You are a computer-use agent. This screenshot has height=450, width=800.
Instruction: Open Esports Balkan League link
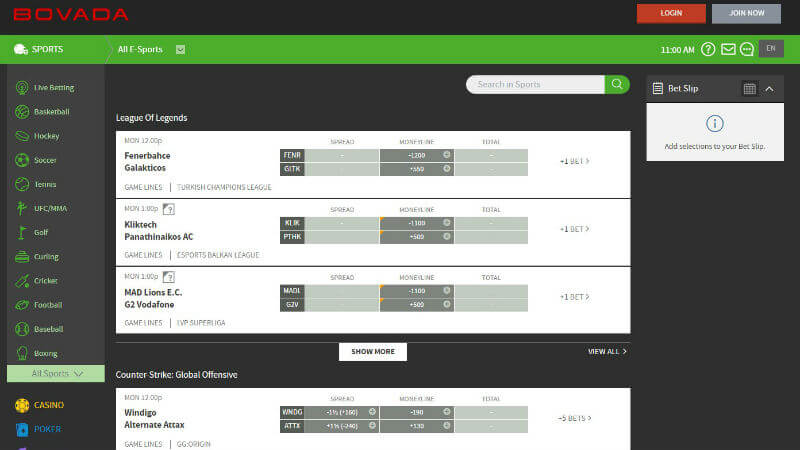coord(218,255)
